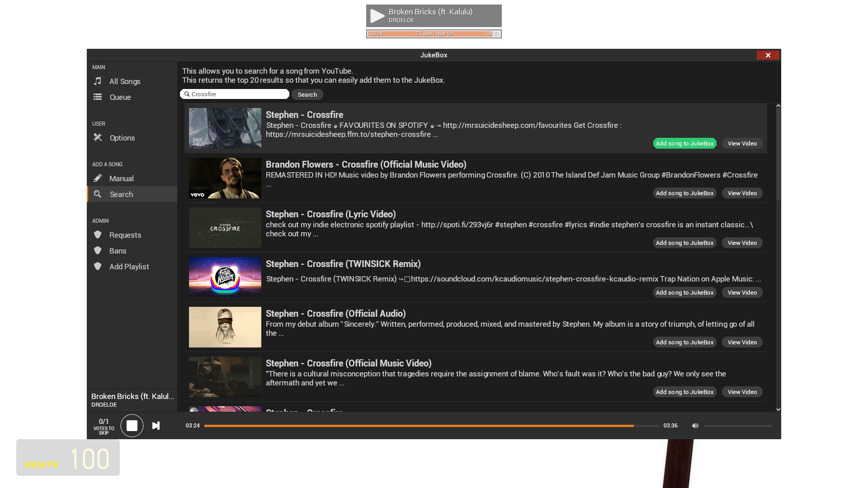
Task: Click the results scrollbar thumb
Action: [x=778, y=155]
